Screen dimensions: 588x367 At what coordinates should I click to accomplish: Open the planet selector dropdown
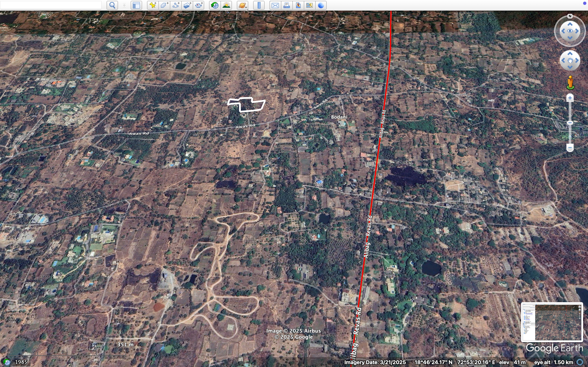pos(242,5)
